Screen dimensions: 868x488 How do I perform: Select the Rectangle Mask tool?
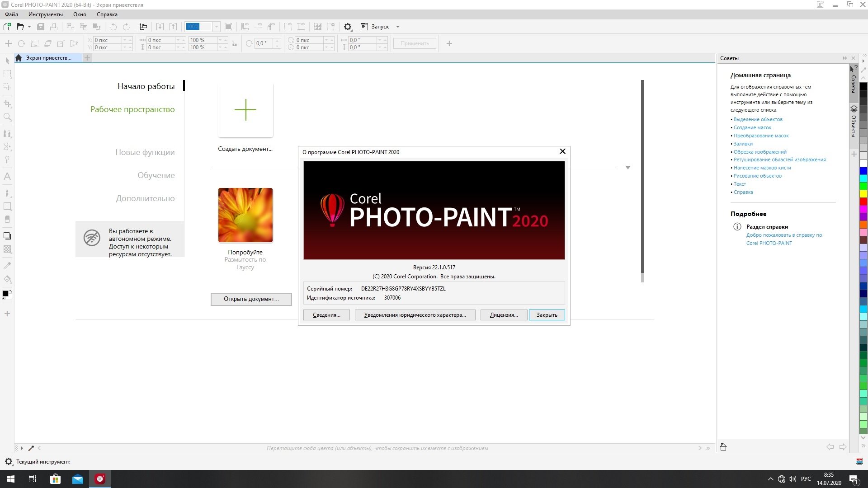[7, 74]
